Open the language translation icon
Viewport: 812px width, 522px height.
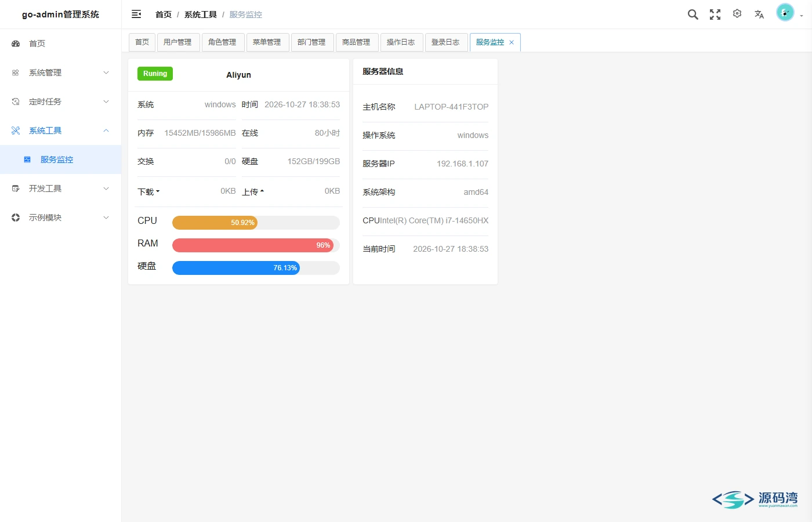pos(759,14)
